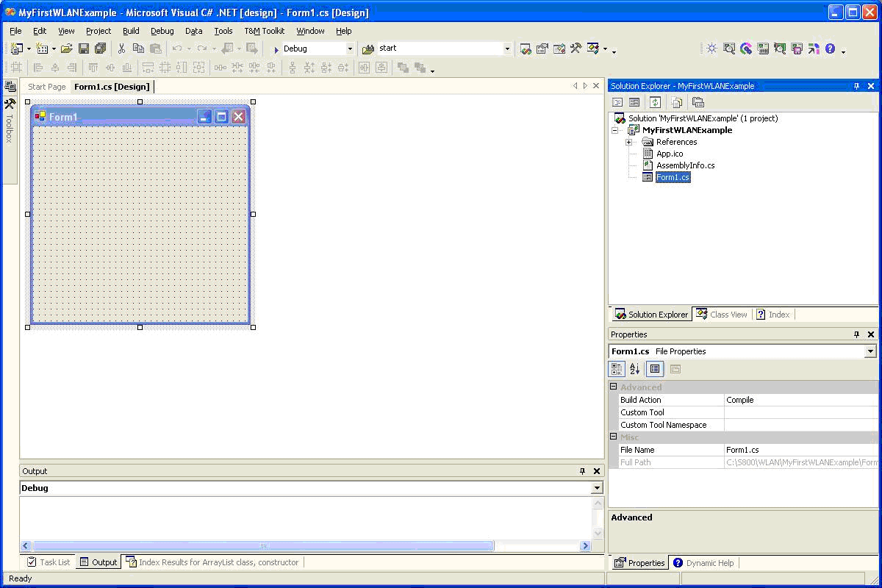Image resolution: width=882 pixels, height=588 pixels.
Task: Click the Open File folder icon
Action: click(x=67, y=49)
